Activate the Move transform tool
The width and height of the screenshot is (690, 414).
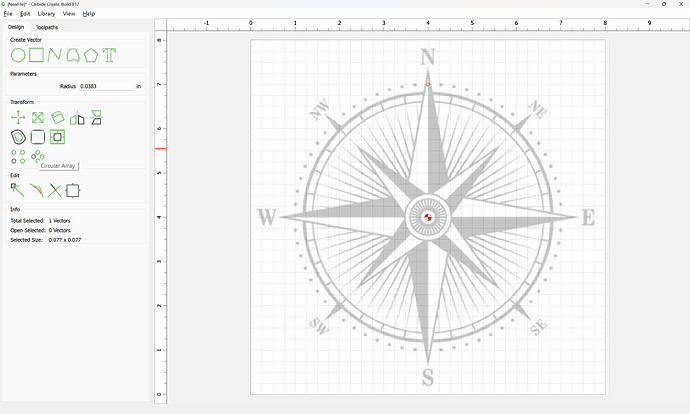[18, 118]
